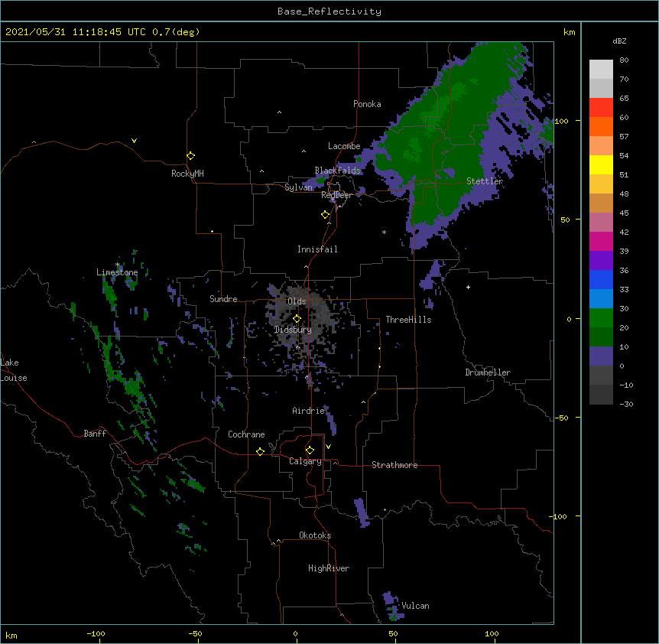
Task: Pick the bright green 20-30 dBZ swatch
Action: coord(601,318)
